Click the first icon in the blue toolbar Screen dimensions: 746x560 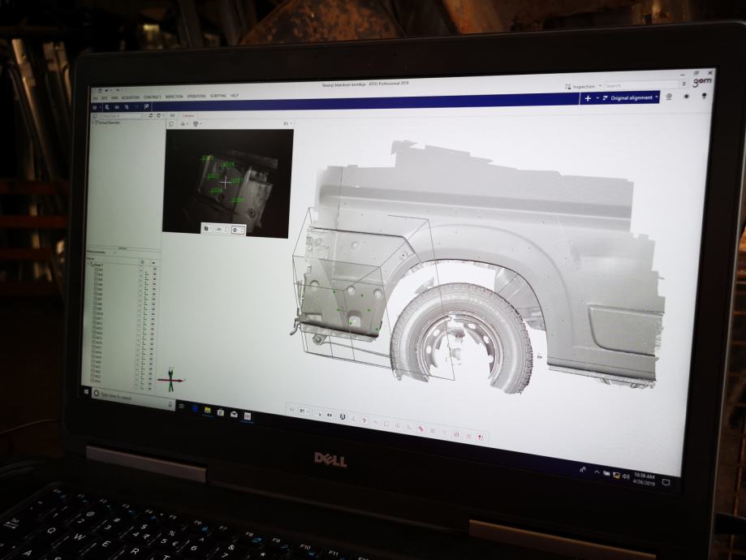(x=94, y=107)
